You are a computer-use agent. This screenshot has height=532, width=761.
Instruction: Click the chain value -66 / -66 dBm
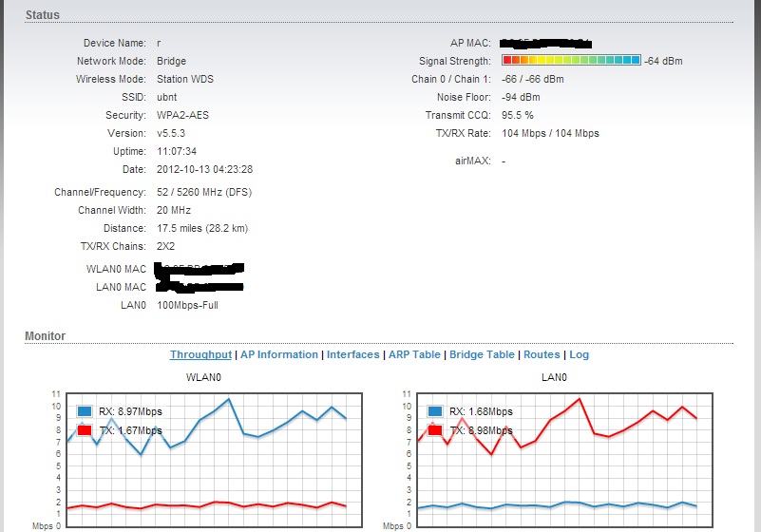pos(532,79)
